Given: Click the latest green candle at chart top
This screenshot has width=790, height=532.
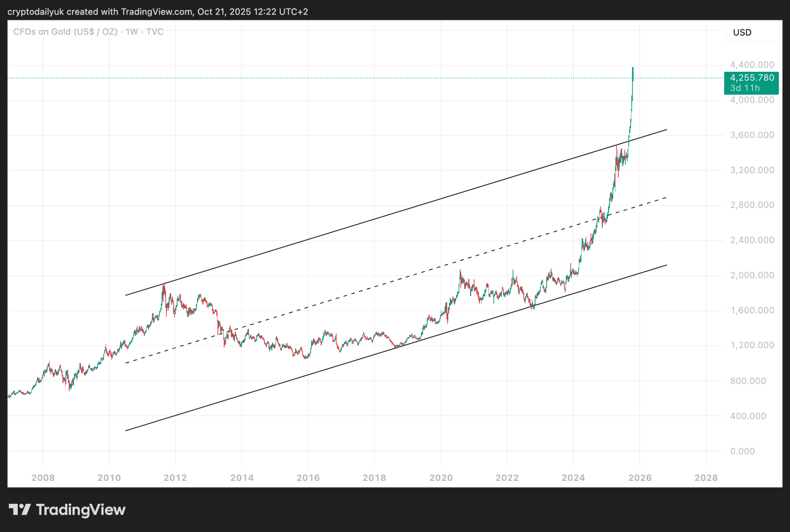Looking at the screenshot, I should tap(633, 73).
